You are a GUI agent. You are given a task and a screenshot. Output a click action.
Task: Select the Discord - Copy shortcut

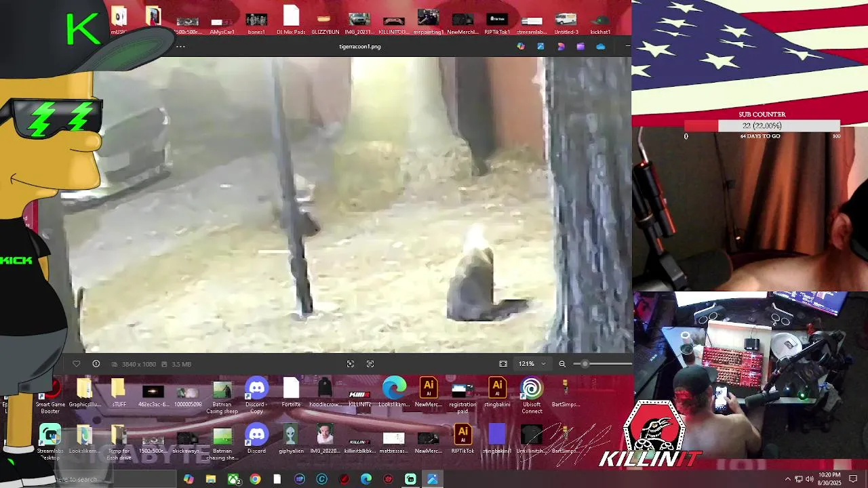256,396
